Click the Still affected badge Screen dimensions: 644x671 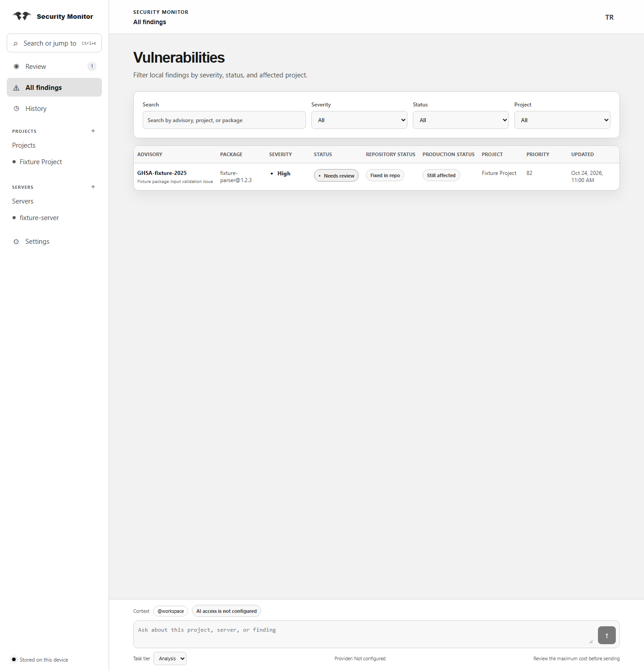(441, 175)
